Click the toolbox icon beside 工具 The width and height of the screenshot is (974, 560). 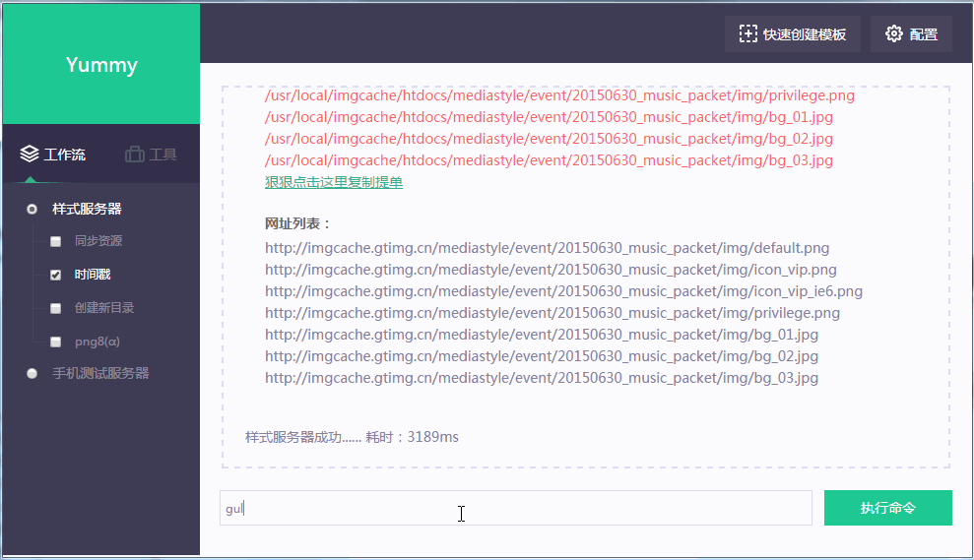click(x=134, y=154)
